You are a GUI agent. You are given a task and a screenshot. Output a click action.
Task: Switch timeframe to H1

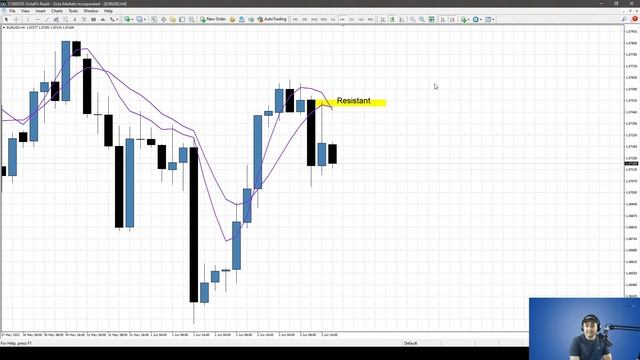click(x=333, y=19)
